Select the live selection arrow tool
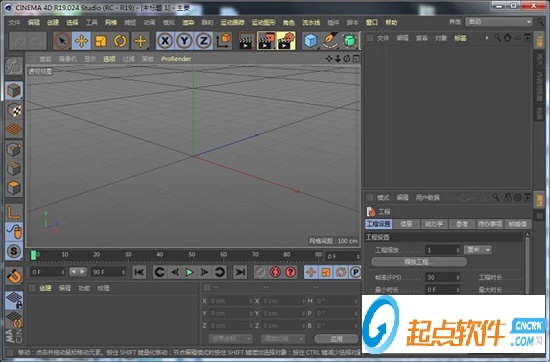 point(62,41)
